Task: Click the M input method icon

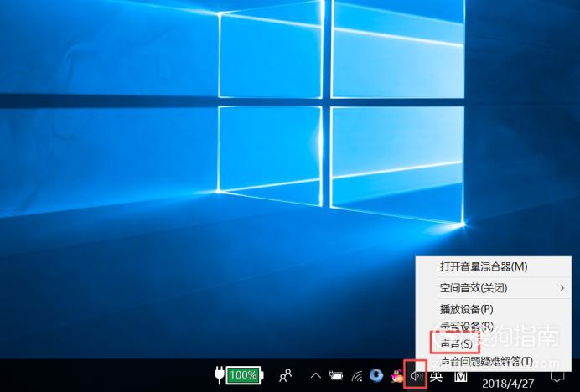Action: (x=460, y=376)
